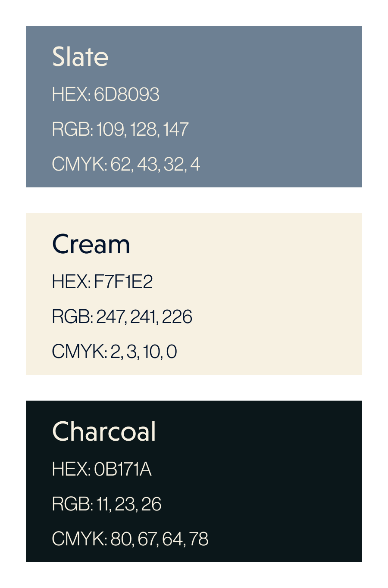Select the HEX: 0B171A value

[x=102, y=469]
